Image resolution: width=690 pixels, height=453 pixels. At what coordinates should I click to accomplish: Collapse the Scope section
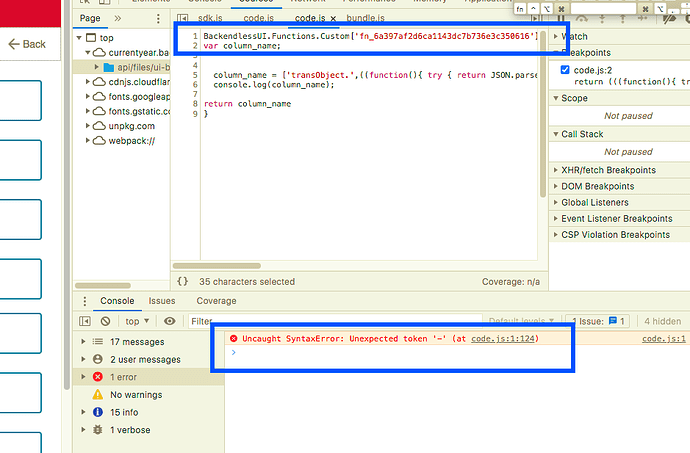click(555, 98)
